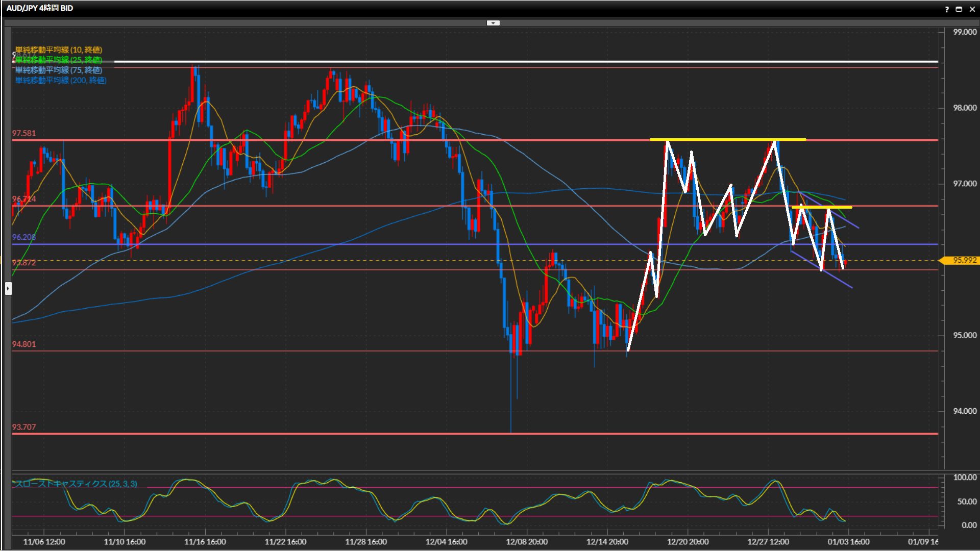Click the 99.000 price scale label

coord(964,32)
